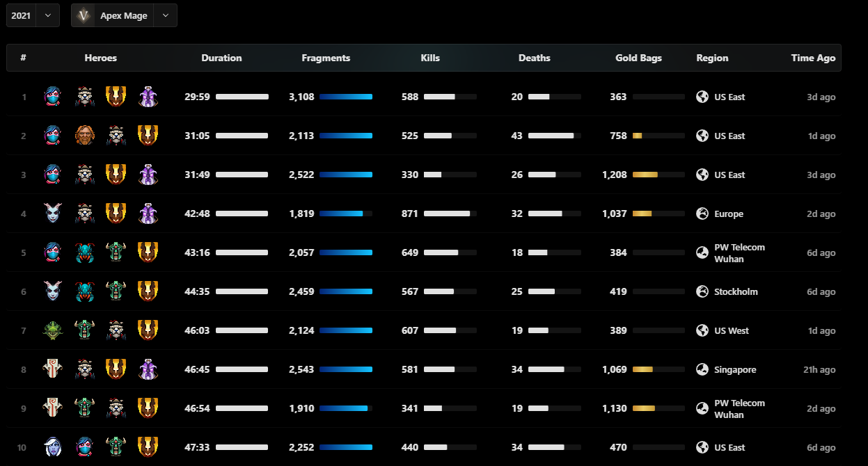Click the gold bags value 1,130
This screenshot has height=466, width=868.
click(x=615, y=408)
